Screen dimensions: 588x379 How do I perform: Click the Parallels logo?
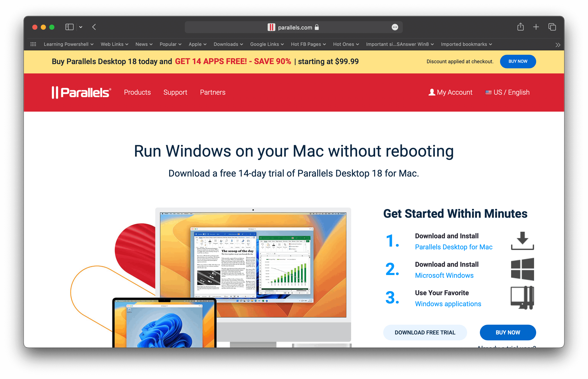tap(81, 92)
